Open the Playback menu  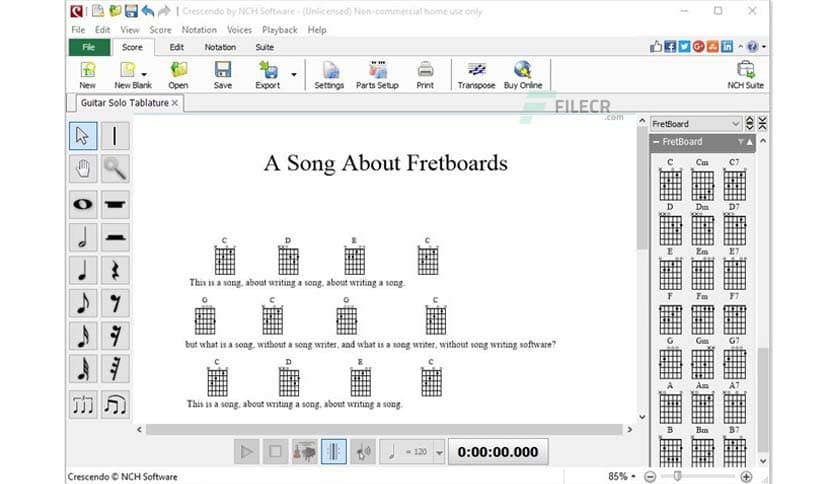click(x=279, y=30)
